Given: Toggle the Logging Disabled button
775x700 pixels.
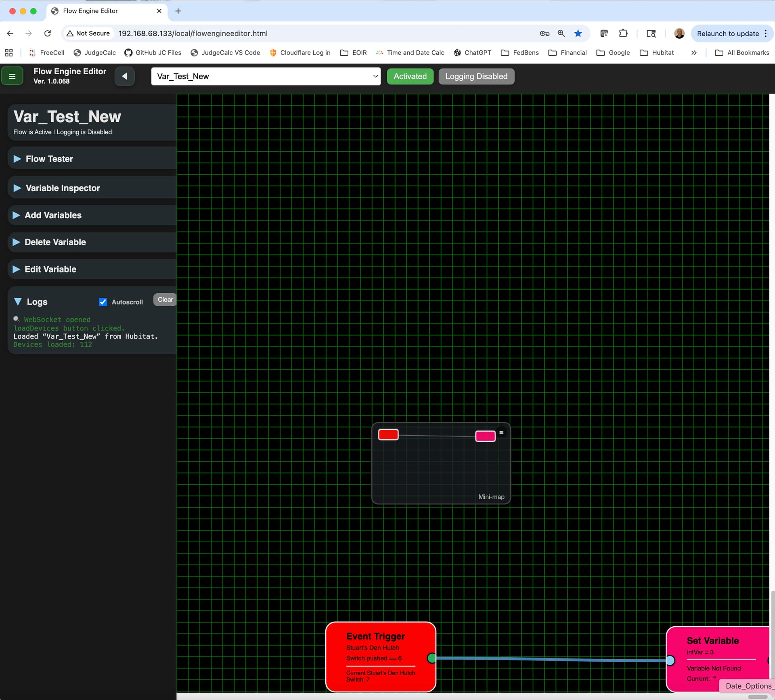Looking at the screenshot, I should tap(476, 76).
